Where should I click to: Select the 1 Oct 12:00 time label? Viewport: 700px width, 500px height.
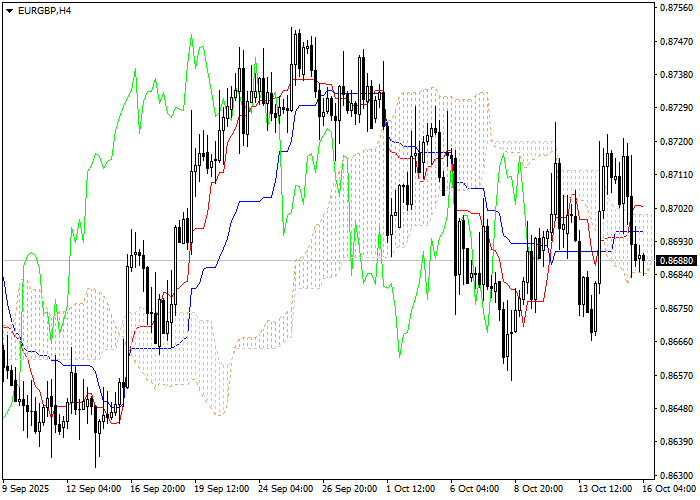click(412, 489)
